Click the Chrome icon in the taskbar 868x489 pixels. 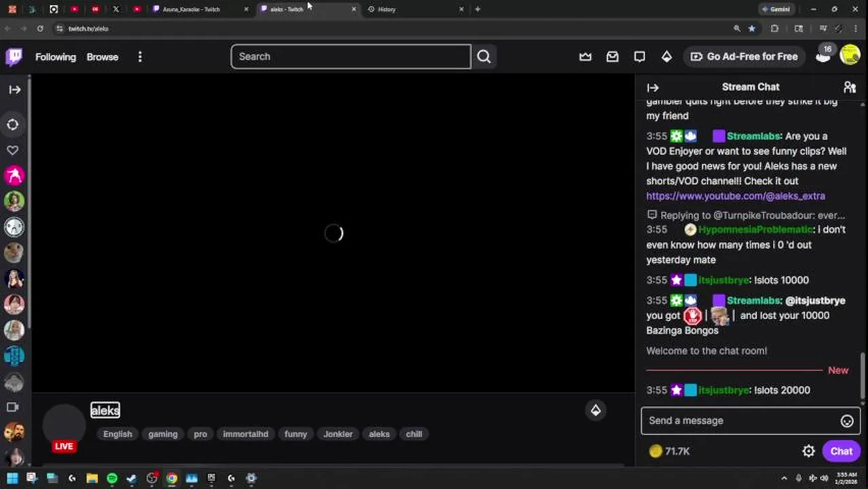pos(172,478)
